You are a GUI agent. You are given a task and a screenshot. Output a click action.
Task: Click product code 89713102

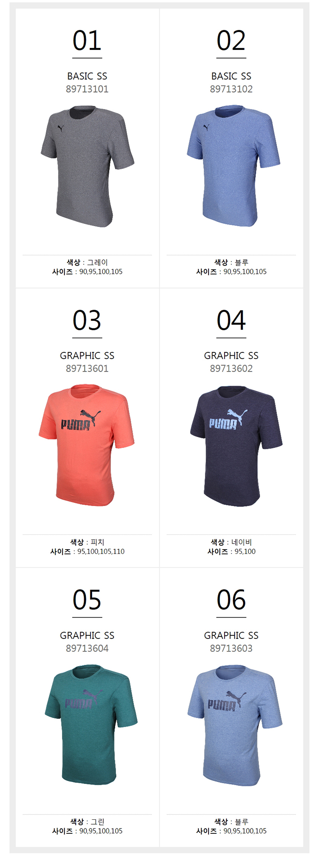[231, 89]
